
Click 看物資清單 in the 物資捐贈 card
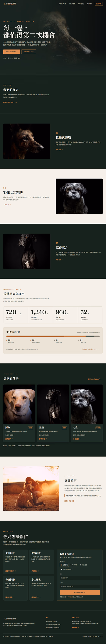(x=10, y=597)
